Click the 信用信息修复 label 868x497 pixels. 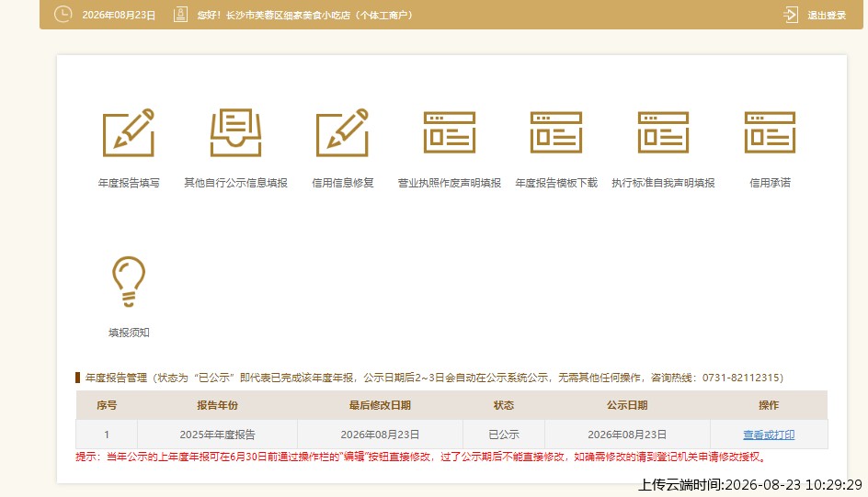[x=343, y=183]
